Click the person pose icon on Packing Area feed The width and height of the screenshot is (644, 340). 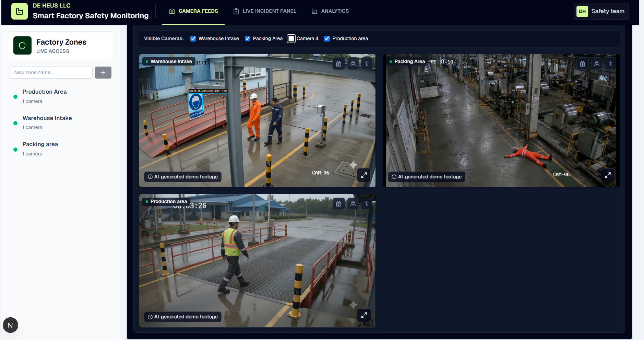(x=610, y=64)
